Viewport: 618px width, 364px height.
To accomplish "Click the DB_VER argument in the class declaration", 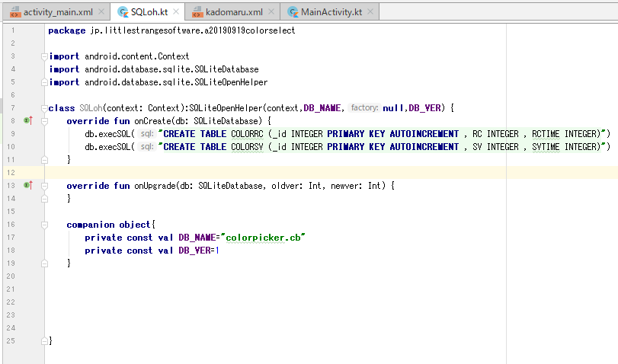I will point(424,108).
